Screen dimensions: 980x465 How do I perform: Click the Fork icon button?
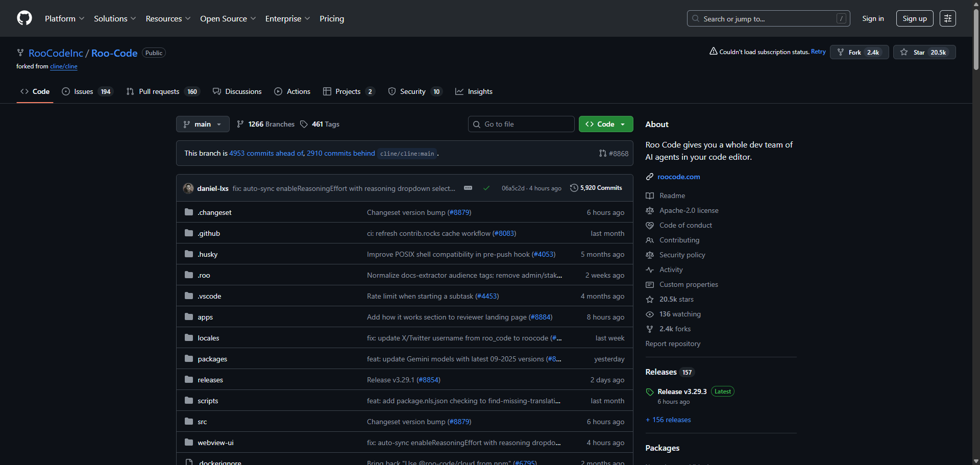[x=841, y=52]
